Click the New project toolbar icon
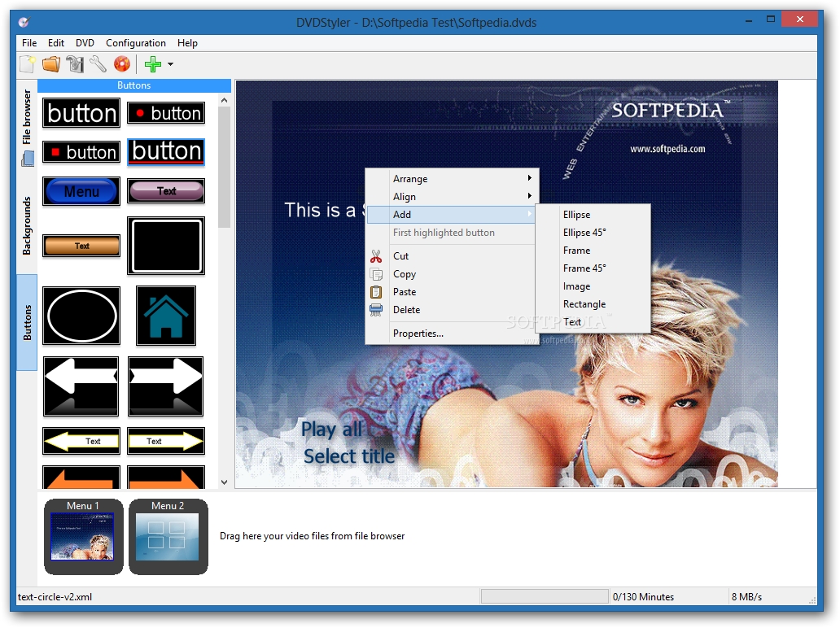Viewport: 840px width, 628px height. pos(28,64)
